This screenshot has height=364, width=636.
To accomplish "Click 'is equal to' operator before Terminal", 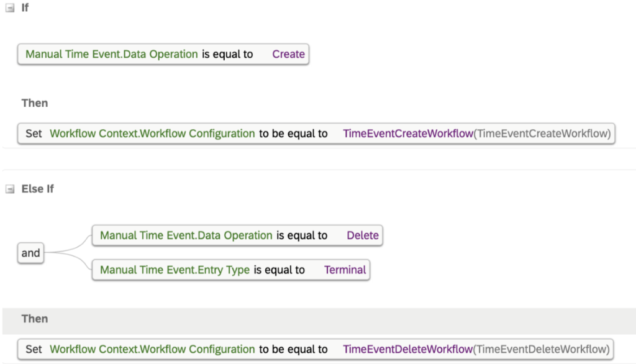I will [279, 270].
